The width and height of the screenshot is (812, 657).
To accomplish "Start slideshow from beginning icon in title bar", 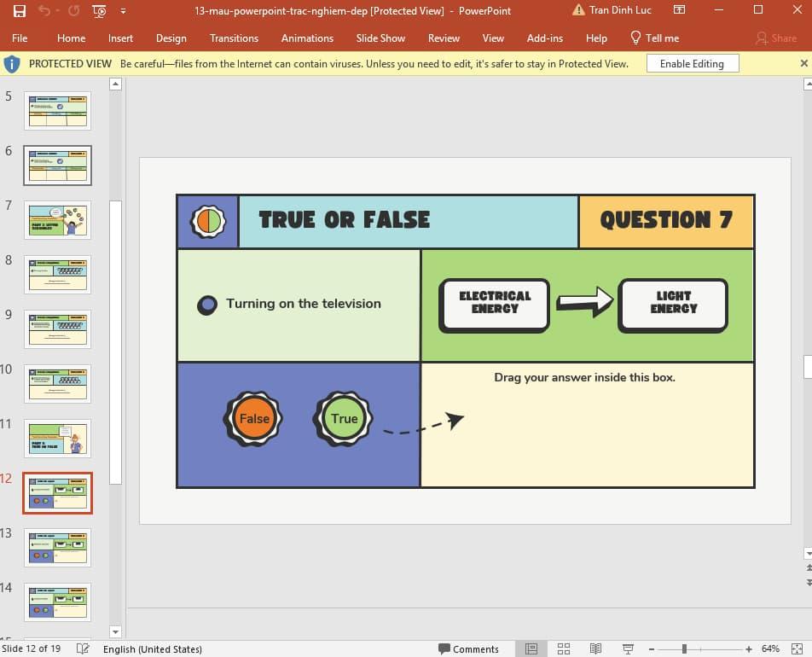I will [99, 11].
